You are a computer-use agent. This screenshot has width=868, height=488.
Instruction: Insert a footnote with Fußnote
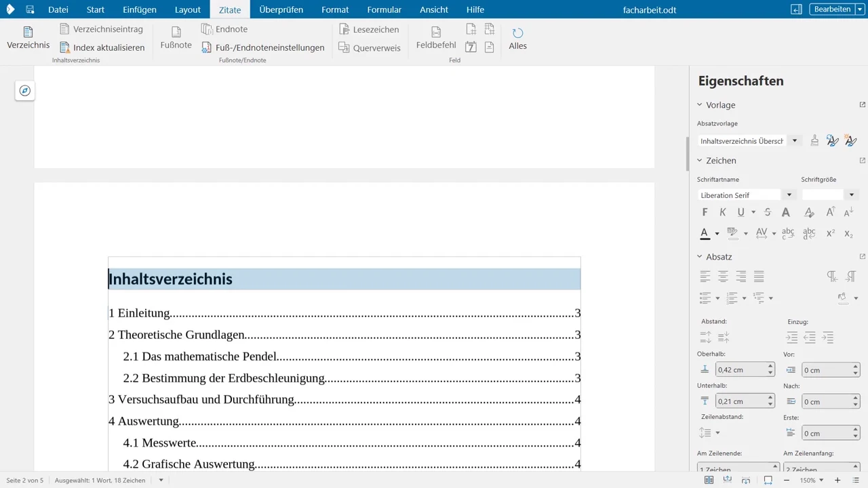click(176, 38)
